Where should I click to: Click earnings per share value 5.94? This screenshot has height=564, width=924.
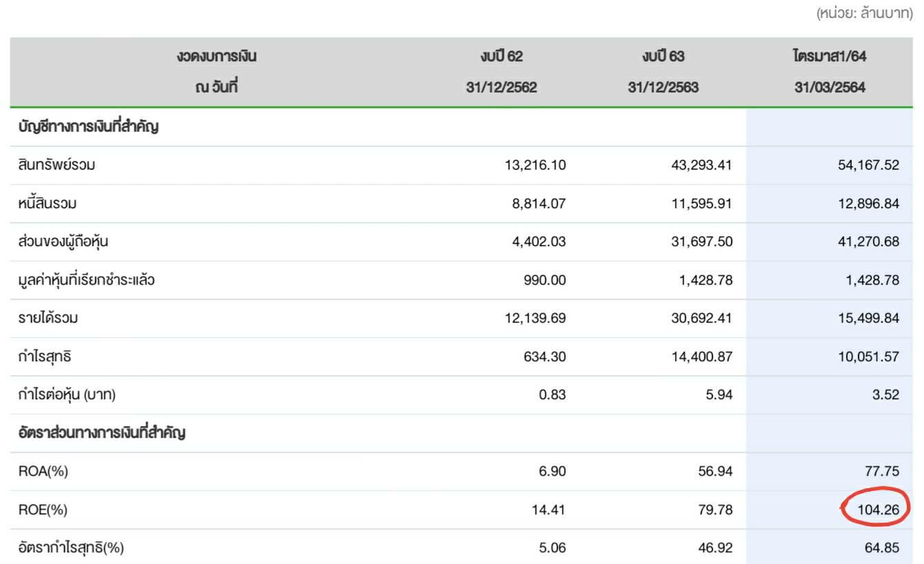718,395
